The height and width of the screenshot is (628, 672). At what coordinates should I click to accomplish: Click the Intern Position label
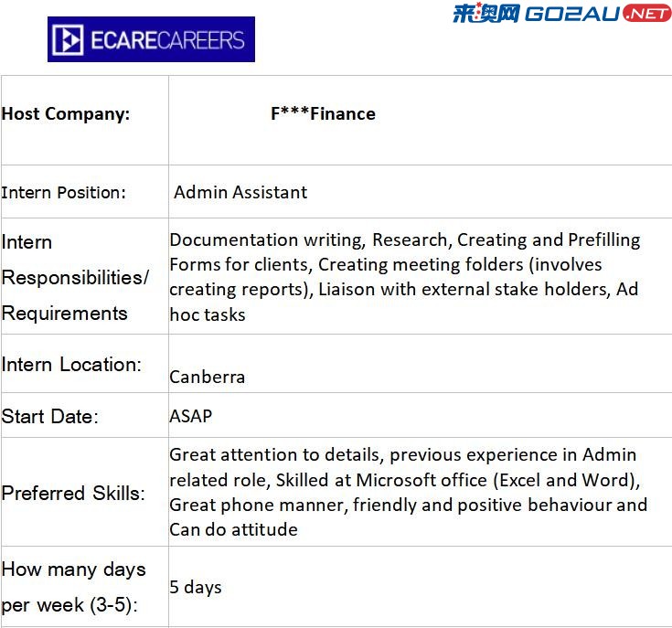[63, 192]
